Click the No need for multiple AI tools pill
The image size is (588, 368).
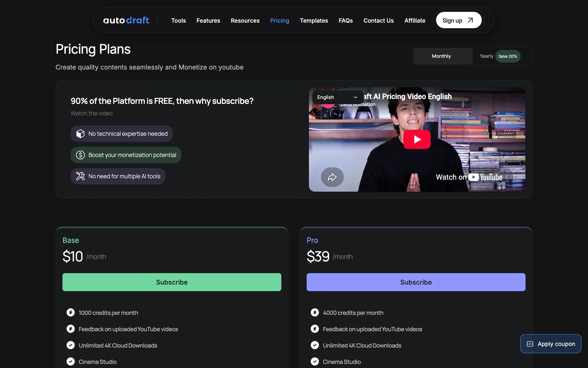pyautogui.click(x=118, y=176)
